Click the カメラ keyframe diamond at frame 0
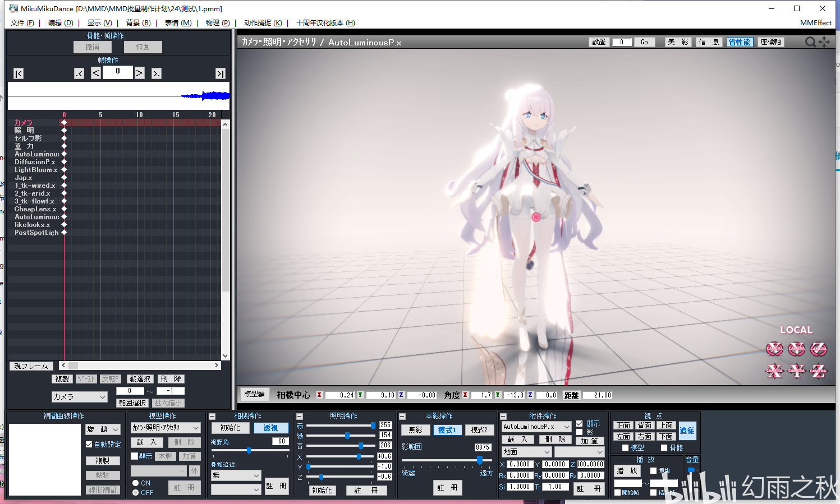840x504 pixels. pyautogui.click(x=64, y=122)
